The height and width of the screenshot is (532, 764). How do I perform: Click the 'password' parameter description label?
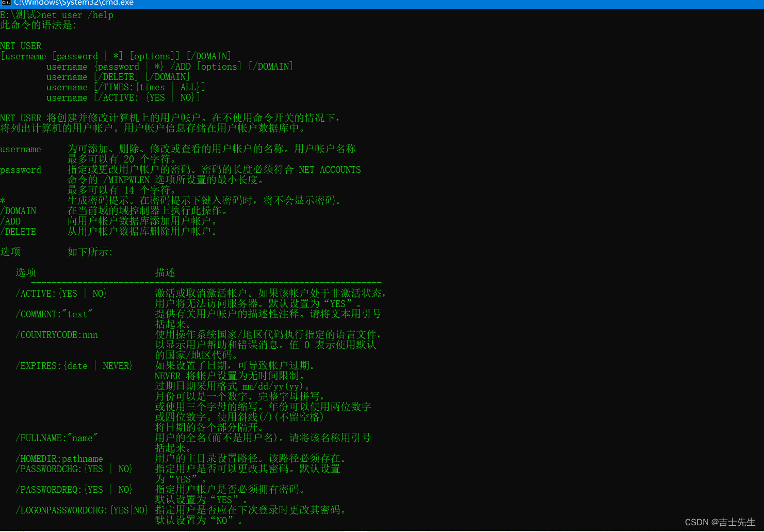pos(21,170)
